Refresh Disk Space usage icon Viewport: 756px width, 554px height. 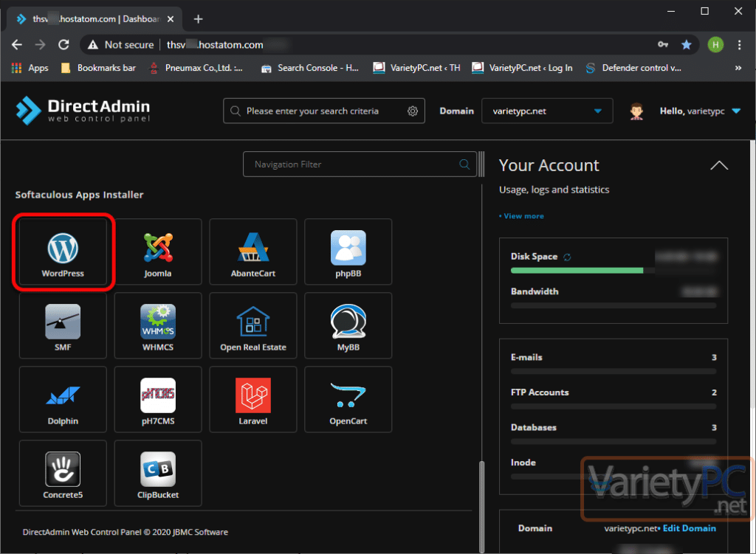tap(567, 257)
